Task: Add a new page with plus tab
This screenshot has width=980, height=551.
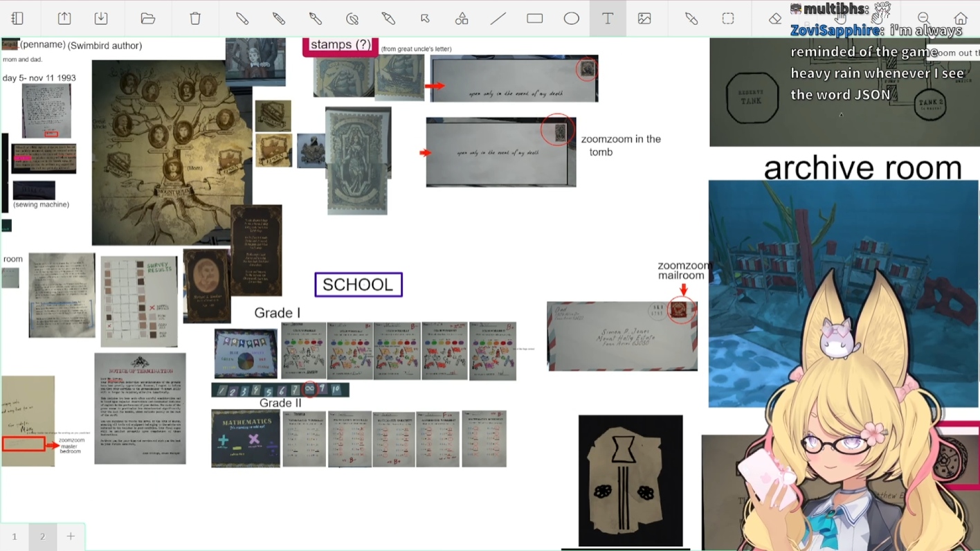Action: pyautogui.click(x=71, y=536)
